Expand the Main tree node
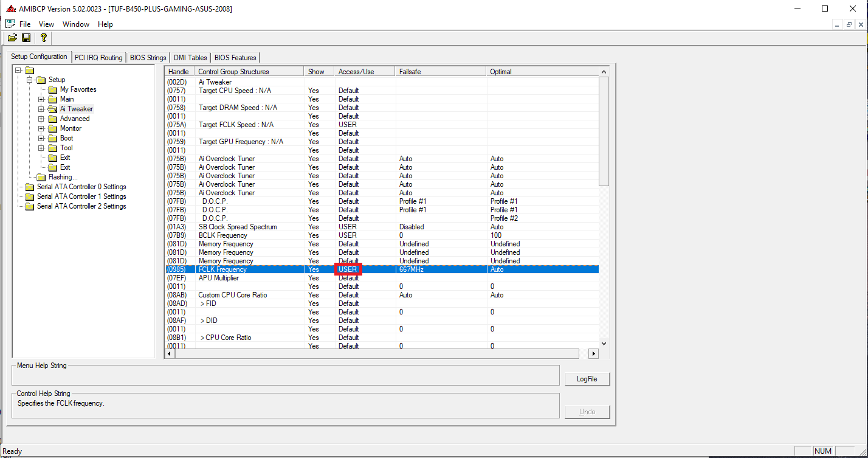868x458 pixels. point(41,99)
